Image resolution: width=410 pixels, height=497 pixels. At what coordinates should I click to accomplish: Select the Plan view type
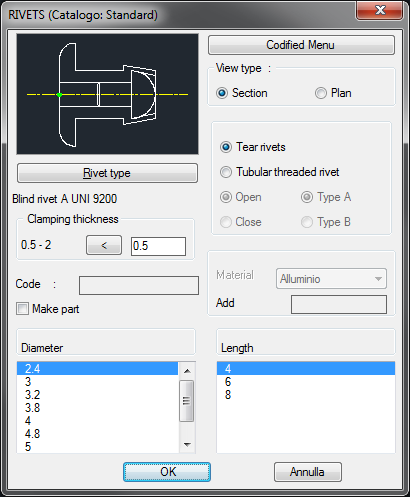click(333, 93)
